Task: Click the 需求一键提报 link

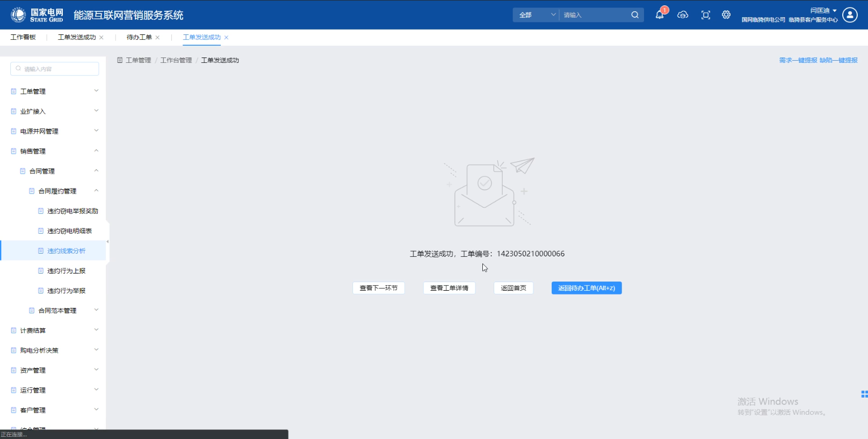Action: pyautogui.click(x=798, y=60)
